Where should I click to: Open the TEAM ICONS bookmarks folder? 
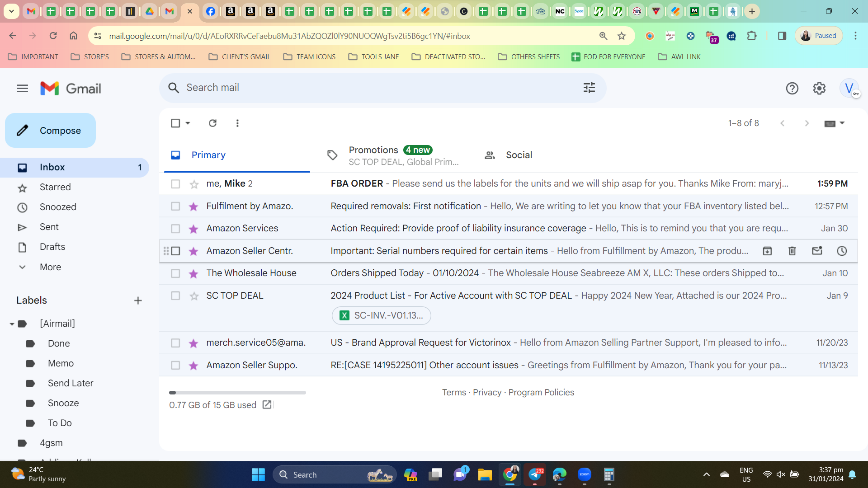[x=310, y=56]
